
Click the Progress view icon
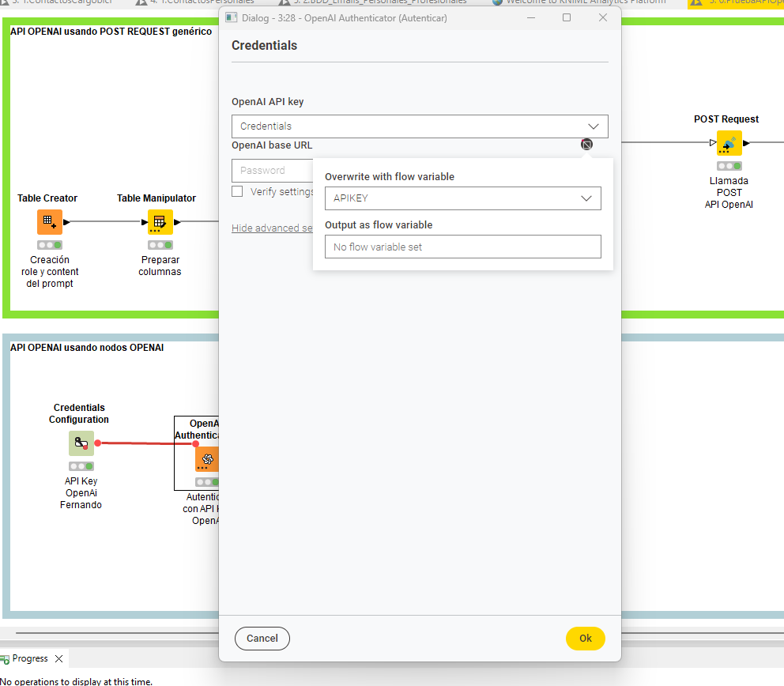(x=5, y=659)
